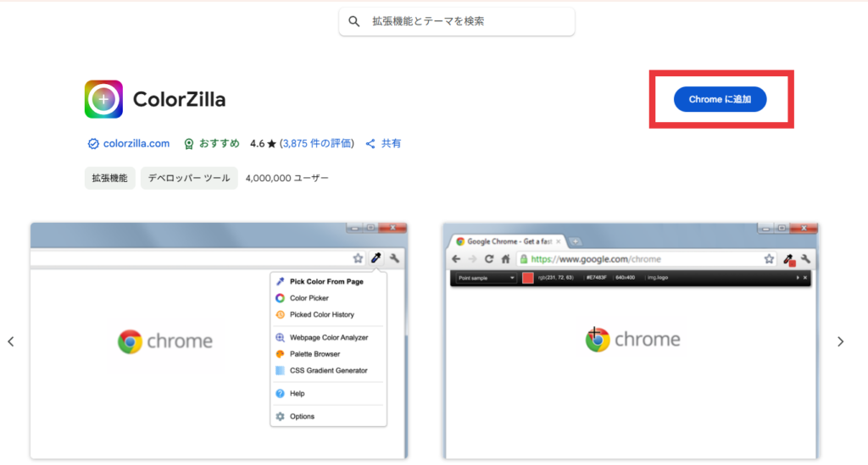The image size is (868, 465).
Task: Click the reload icon in second screenshot
Action: coord(489,259)
